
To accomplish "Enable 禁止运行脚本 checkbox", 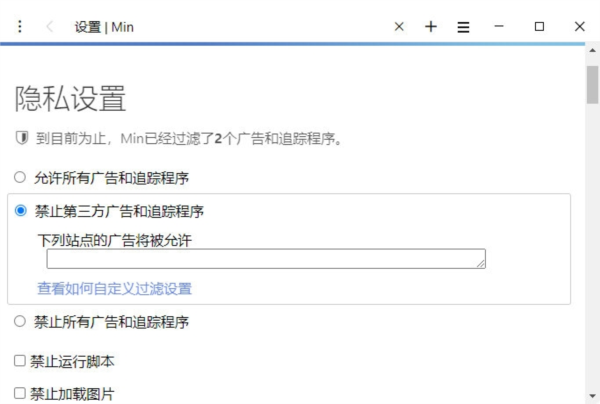I will pyautogui.click(x=20, y=361).
